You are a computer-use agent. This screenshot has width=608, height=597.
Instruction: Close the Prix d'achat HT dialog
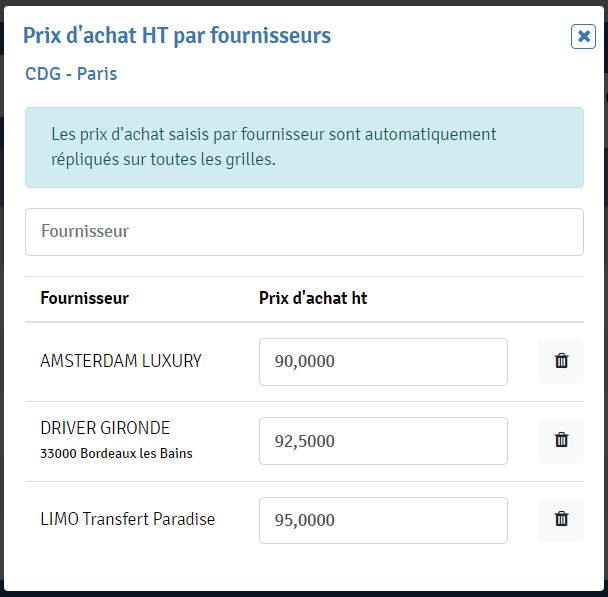click(583, 37)
